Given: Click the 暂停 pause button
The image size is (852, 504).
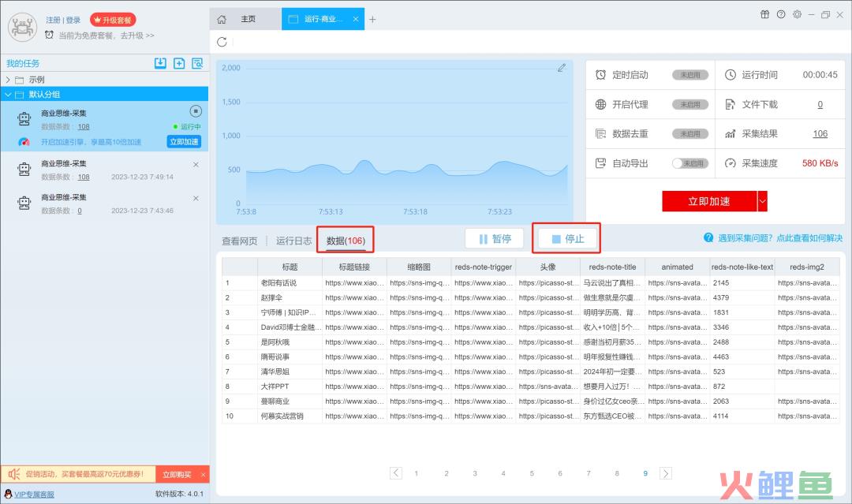Looking at the screenshot, I should tap(495, 239).
